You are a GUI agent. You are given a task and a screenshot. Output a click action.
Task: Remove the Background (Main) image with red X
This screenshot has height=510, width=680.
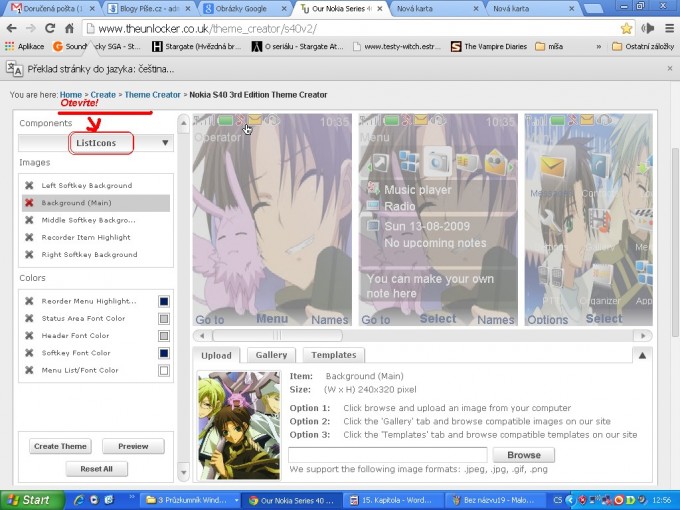pos(29,203)
